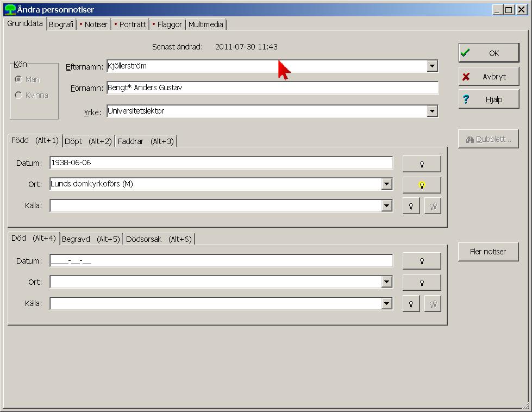
Task: Click the yellow lightbulb beside birth place
Action: tap(422, 185)
